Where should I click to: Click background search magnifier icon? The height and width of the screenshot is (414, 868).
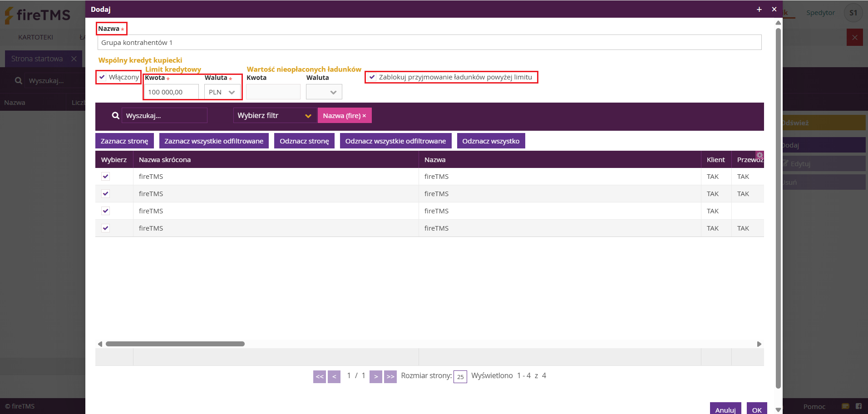click(19, 80)
